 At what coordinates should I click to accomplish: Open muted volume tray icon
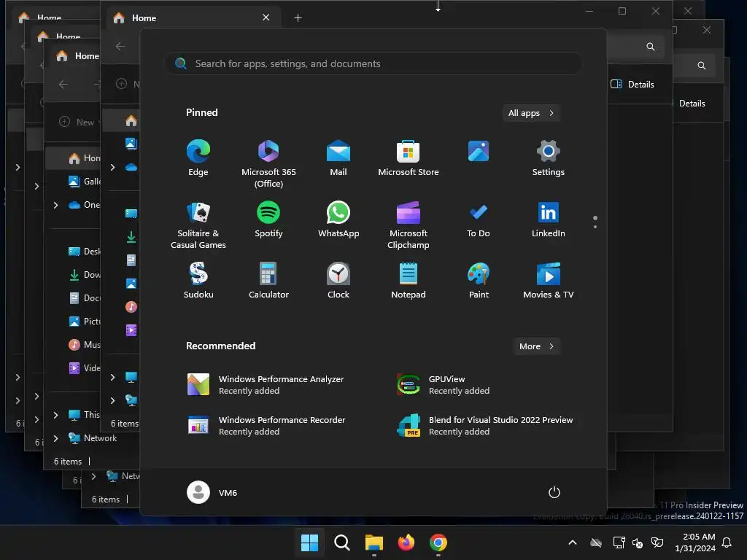point(638,542)
